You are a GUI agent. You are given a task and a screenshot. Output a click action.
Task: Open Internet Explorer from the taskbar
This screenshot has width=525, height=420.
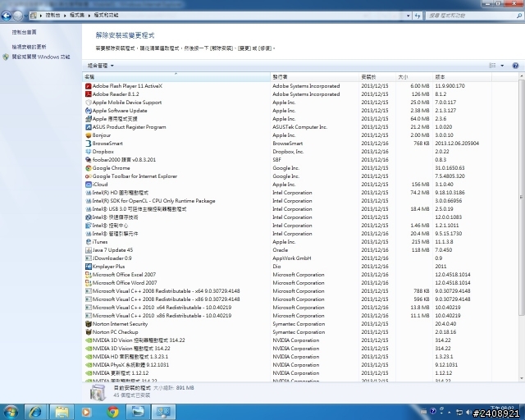[x=34, y=411]
